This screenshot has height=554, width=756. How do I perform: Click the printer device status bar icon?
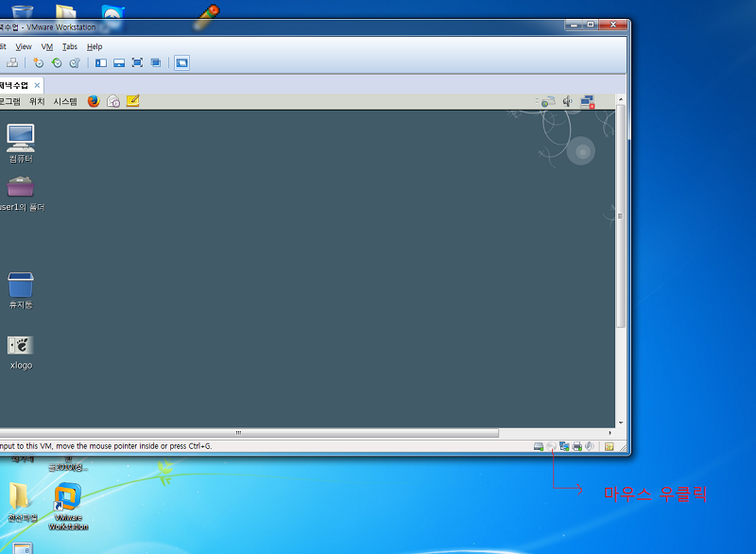[576, 446]
